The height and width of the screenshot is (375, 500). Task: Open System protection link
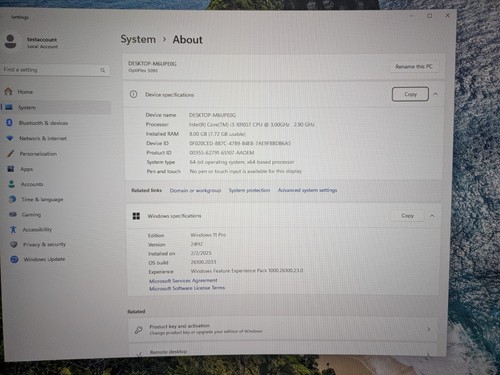click(x=249, y=190)
